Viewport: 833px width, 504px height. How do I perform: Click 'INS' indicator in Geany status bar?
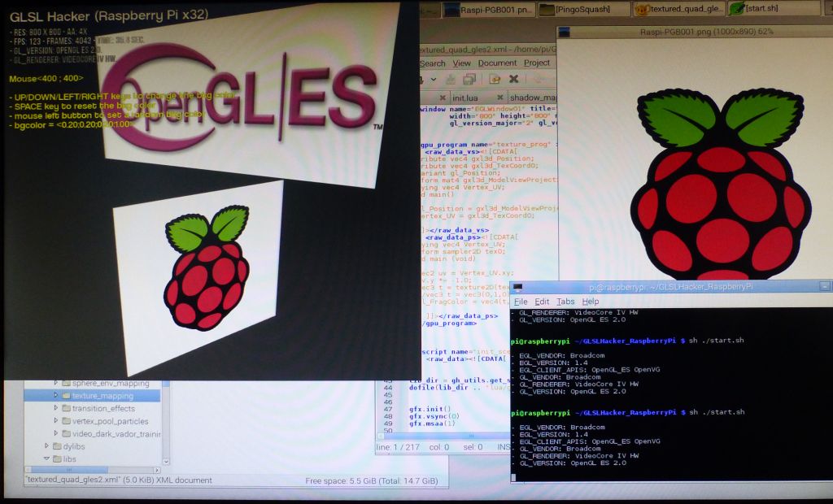(503, 447)
